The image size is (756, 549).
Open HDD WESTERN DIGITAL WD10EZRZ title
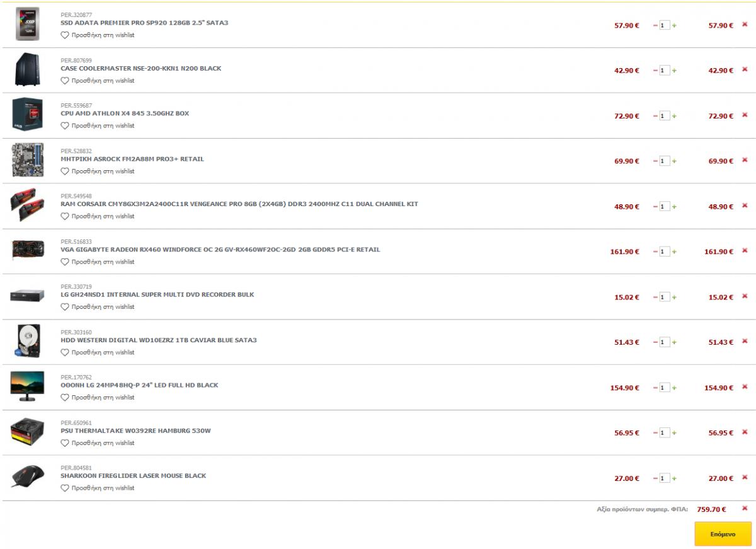point(159,340)
